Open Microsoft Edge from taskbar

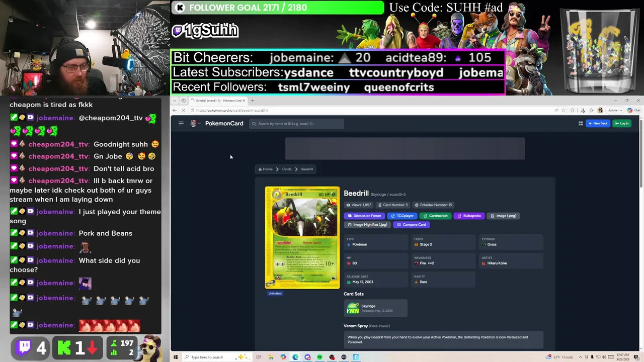(x=295, y=357)
